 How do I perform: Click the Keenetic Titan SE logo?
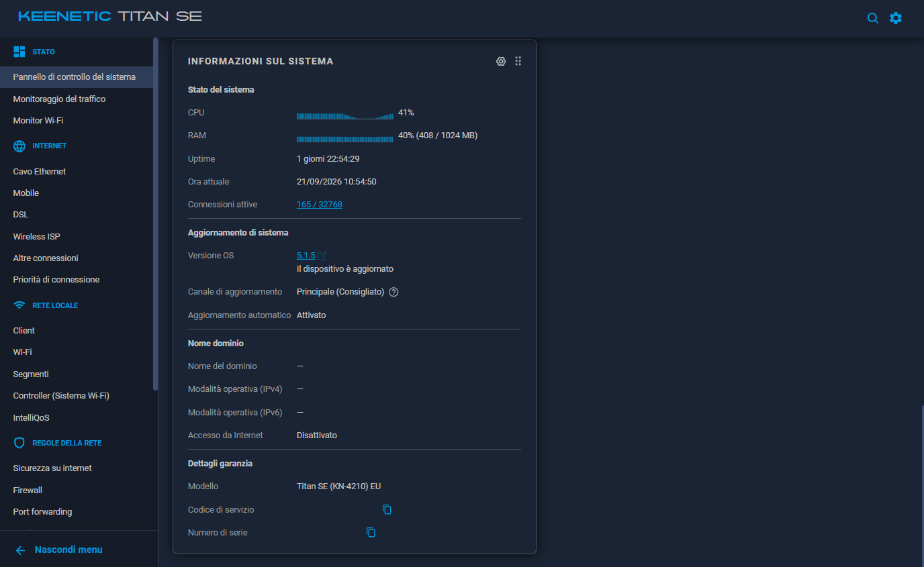(110, 16)
